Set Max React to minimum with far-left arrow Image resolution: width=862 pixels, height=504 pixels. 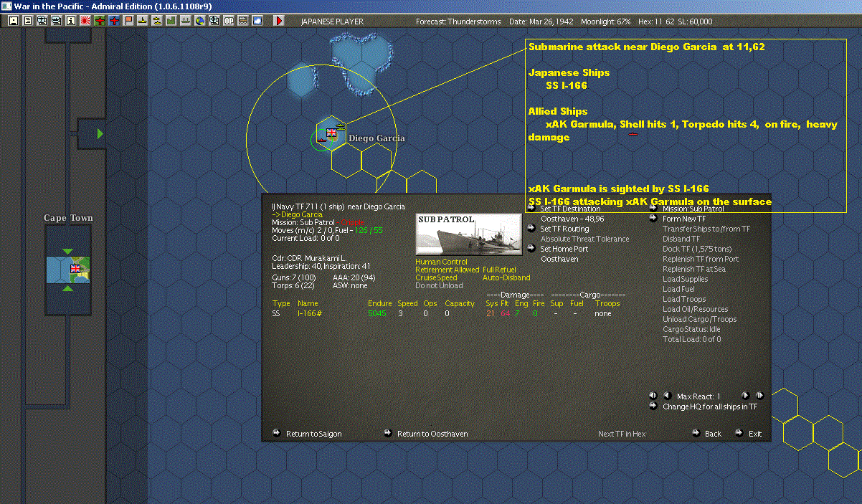[x=653, y=395]
